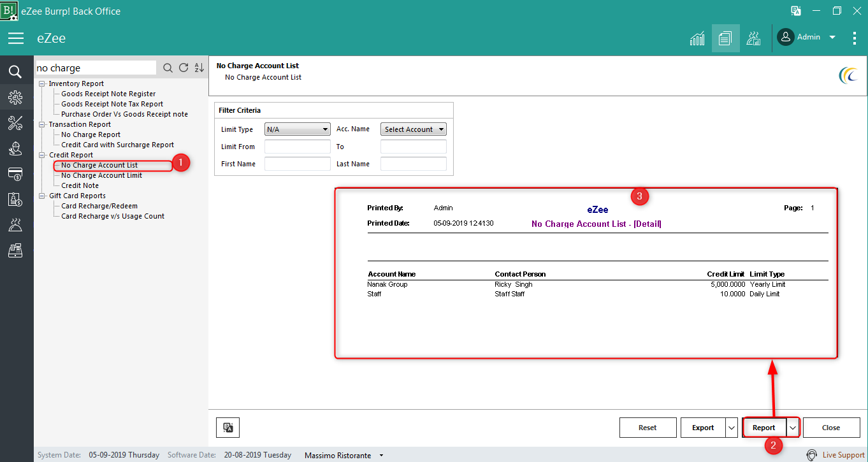Collapse the Gift Card Reports tree node

tap(42, 196)
